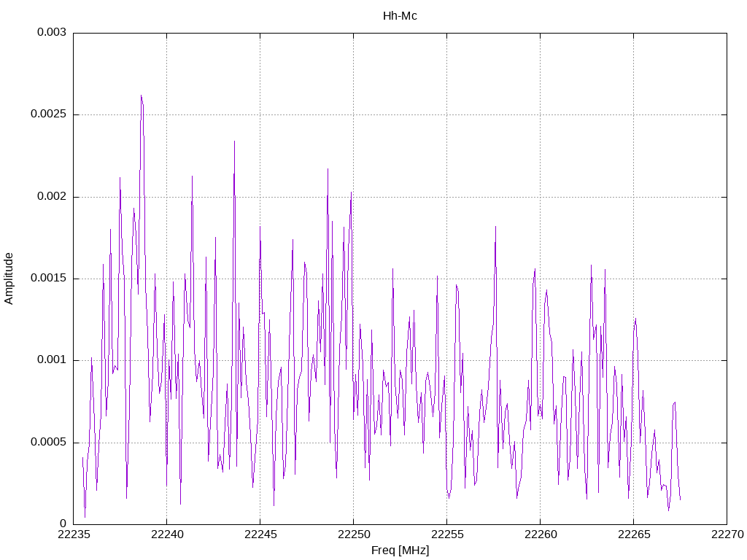Click the 0.0005 y-axis tick label

49,443
